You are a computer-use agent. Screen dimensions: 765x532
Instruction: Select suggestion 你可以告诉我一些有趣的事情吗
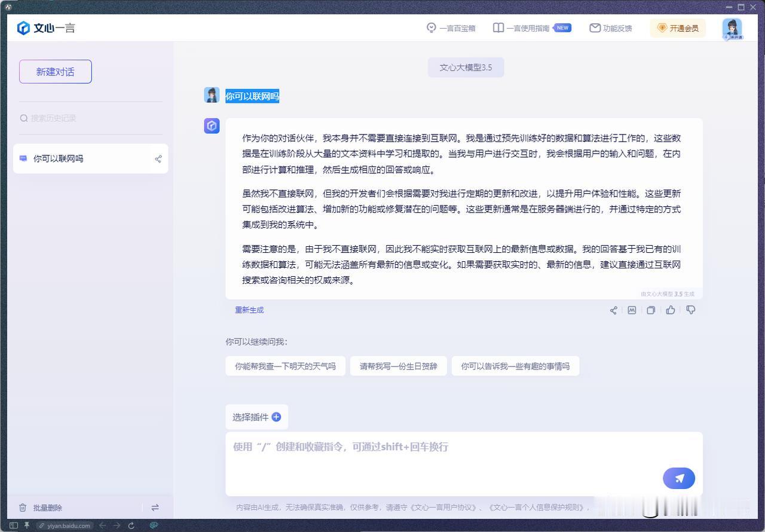(515, 366)
